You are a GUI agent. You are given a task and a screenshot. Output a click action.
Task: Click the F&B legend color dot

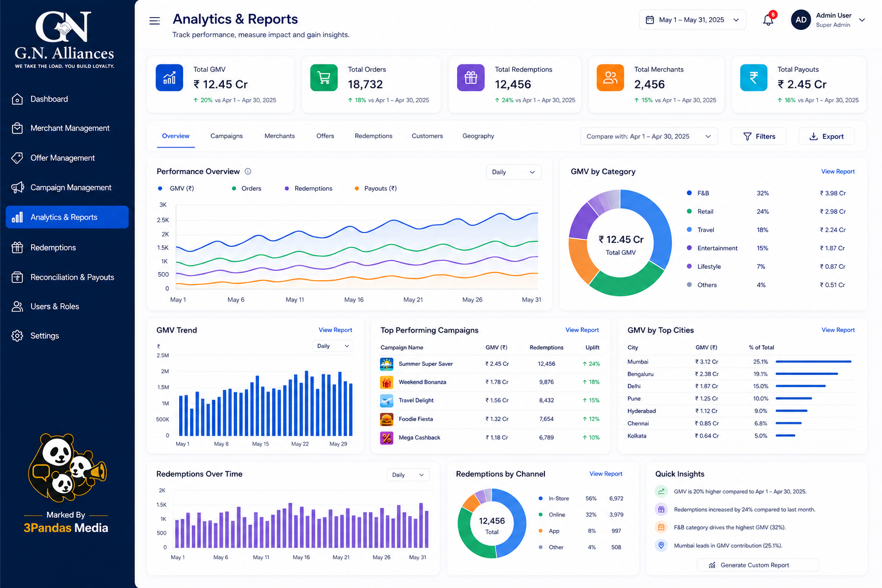tap(689, 193)
